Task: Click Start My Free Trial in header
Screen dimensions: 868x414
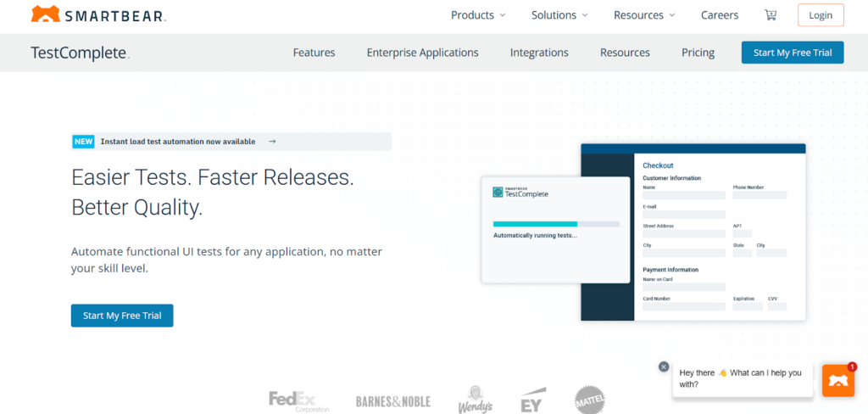Action: pyautogui.click(x=793, y=53)
